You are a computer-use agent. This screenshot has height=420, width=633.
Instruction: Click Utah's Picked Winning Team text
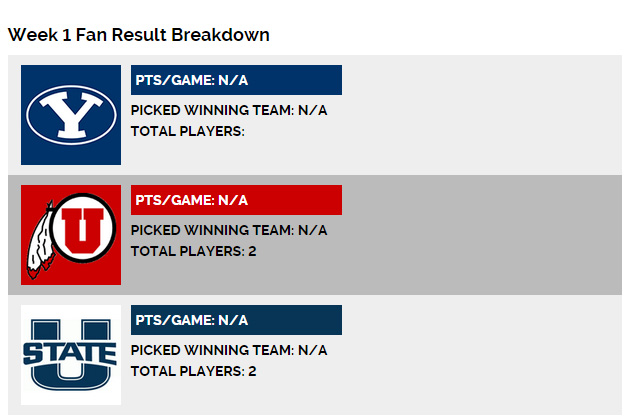[x=229, y=230]
